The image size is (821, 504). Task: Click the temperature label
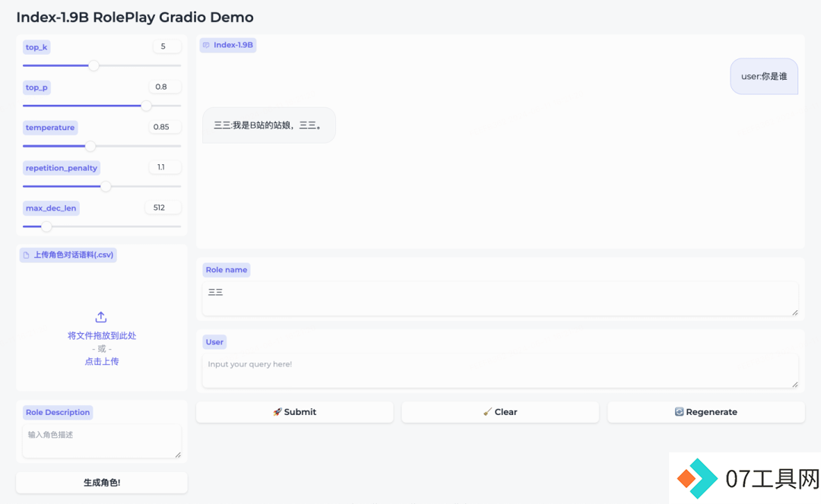tap(50, 127)
